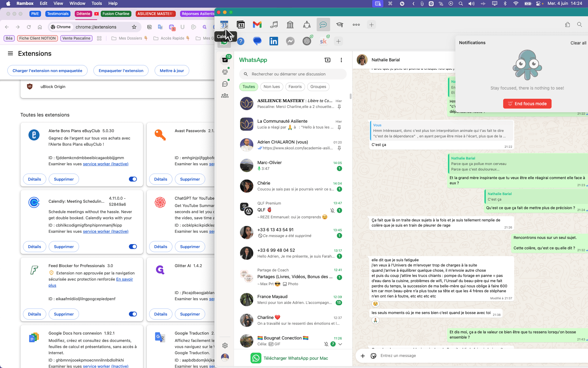Image resolution: width=588 pixels, height=368 pixels.
Task: Open WhatsApp three-dot menu
Action: (341, 60)
